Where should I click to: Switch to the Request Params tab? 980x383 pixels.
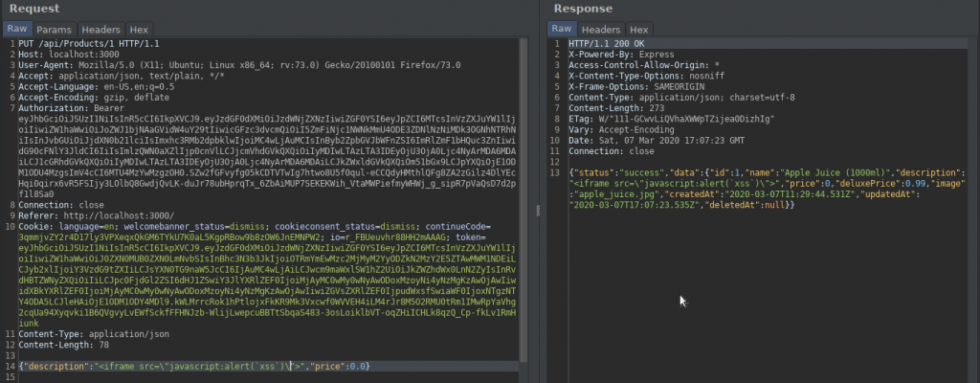point(55,30)
